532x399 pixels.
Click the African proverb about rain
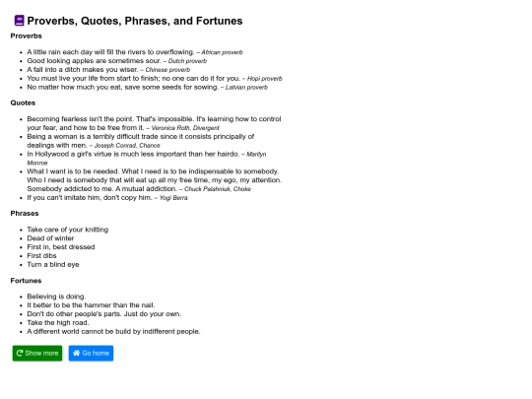coord(135,52)
